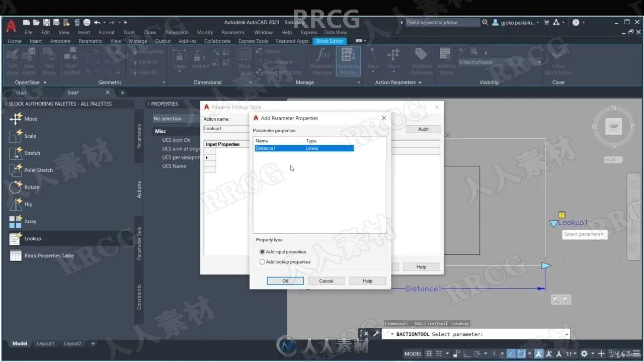Screen dimensions: 644x362
Task: Toggle grid display in the status bar
Action: 429,353
